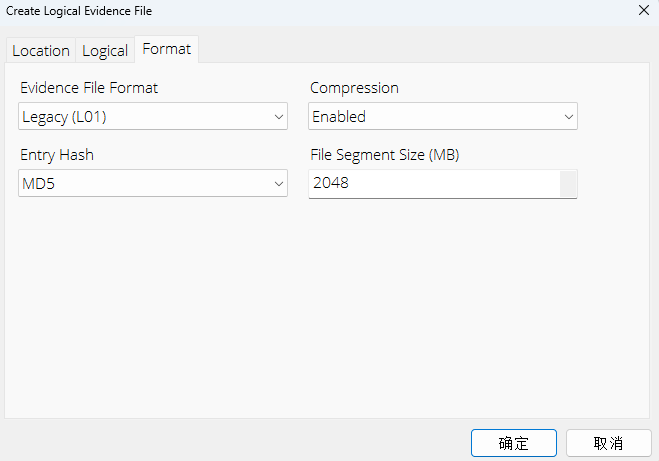Close the Create Logical Evidence File dialog

(642, 10)
